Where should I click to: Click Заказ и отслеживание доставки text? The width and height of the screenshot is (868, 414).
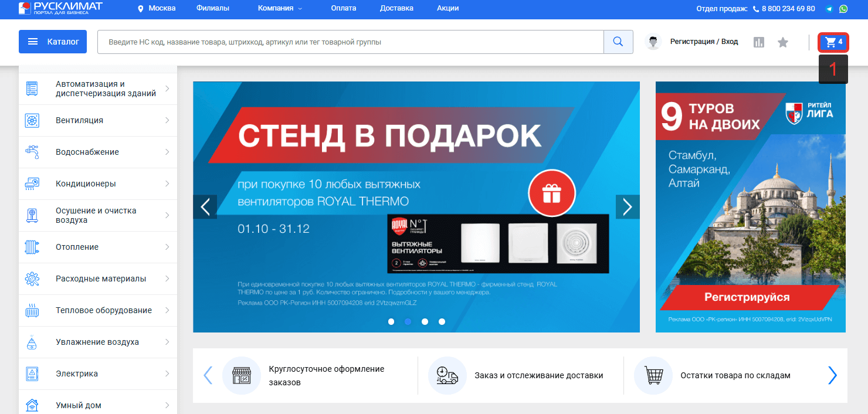[538, 375]
